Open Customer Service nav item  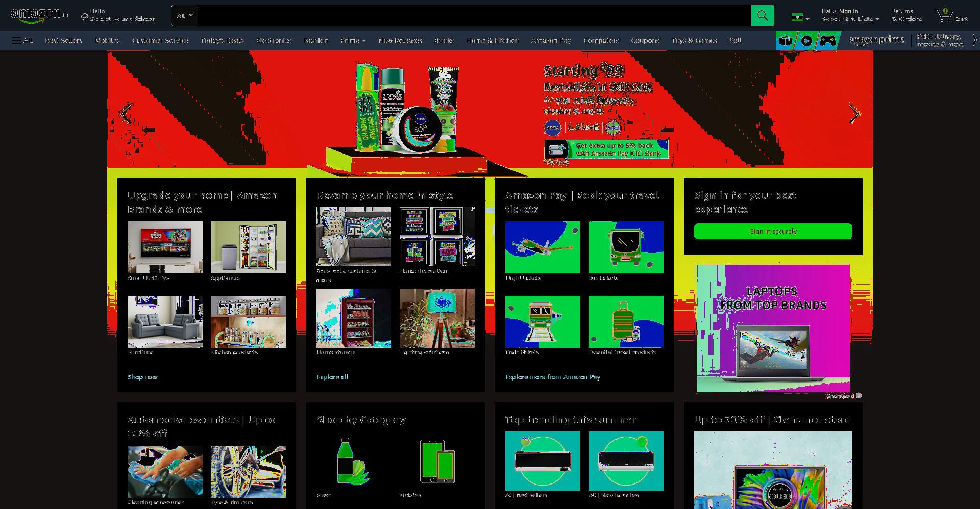tap(160, 40)
